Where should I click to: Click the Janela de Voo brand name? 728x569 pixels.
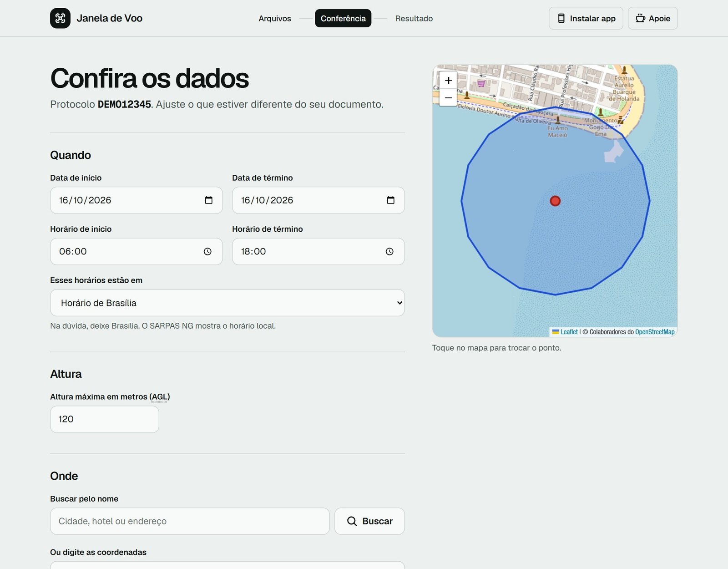(x=110, y=18)
